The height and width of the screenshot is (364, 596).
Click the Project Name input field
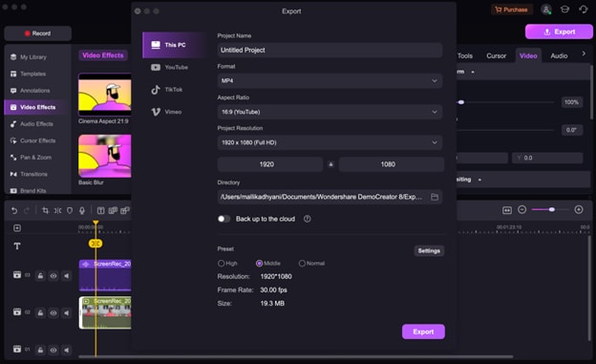tap(330, 51)
